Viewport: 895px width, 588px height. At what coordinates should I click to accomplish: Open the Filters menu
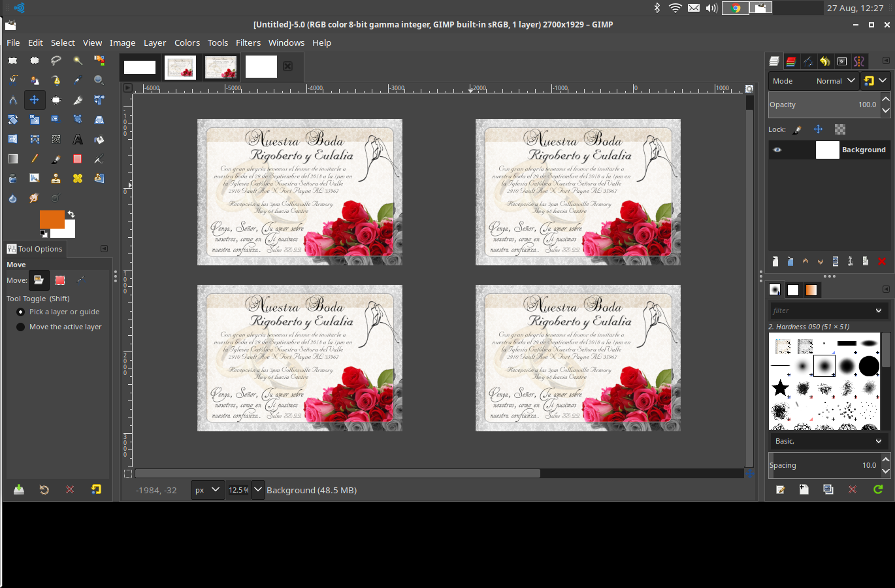(x=248, y=42)
